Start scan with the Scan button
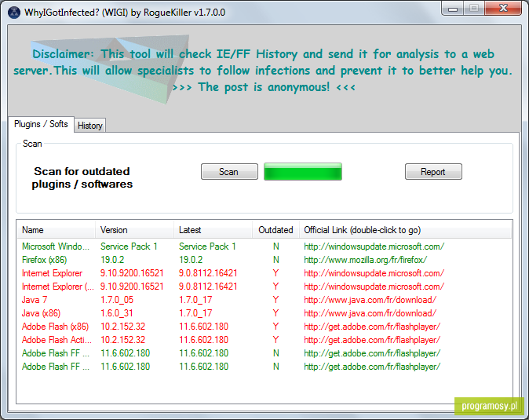The height and width of the screenshot is (420, 529). [x=229, y=172]
